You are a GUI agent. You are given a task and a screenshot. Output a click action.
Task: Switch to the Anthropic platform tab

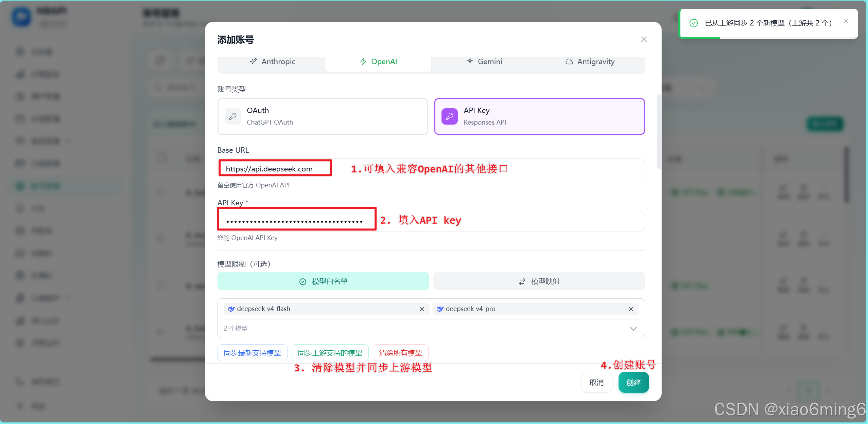click(272, 61)
